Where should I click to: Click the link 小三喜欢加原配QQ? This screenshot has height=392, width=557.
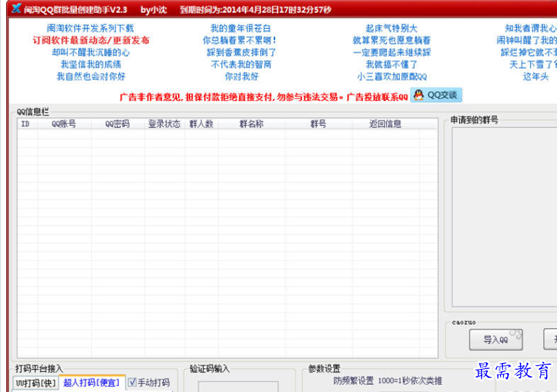(x=392, y=76)
